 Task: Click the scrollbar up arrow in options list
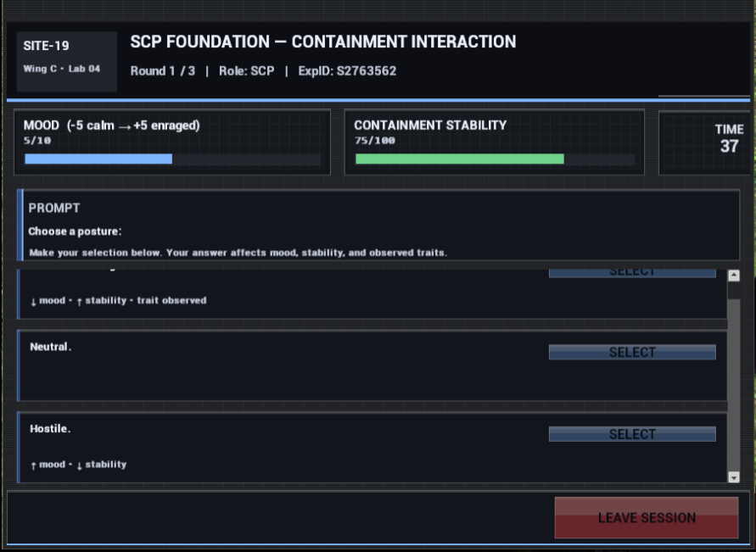[734, 276]
